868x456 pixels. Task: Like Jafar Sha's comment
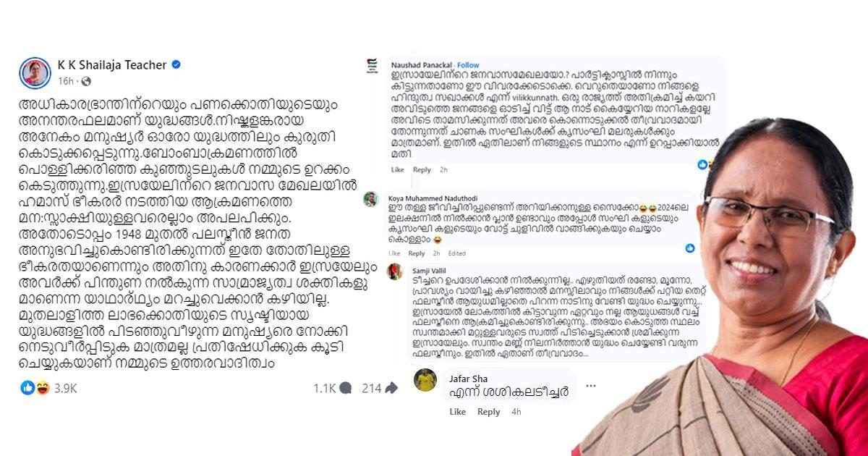[458, 412]
